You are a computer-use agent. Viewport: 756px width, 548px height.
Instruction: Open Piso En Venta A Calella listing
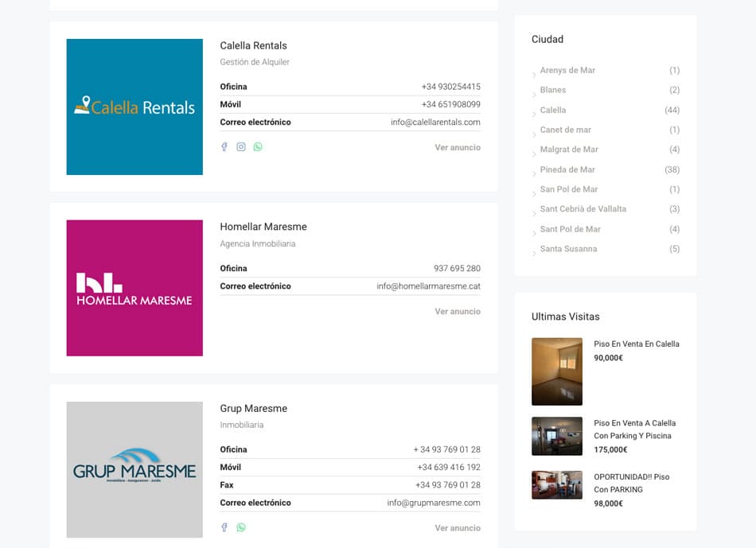[634, 429]
